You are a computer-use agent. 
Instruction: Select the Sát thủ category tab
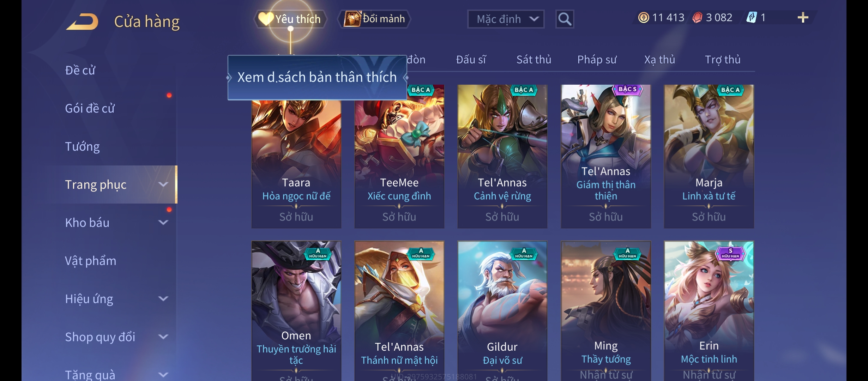coord(534,60)
